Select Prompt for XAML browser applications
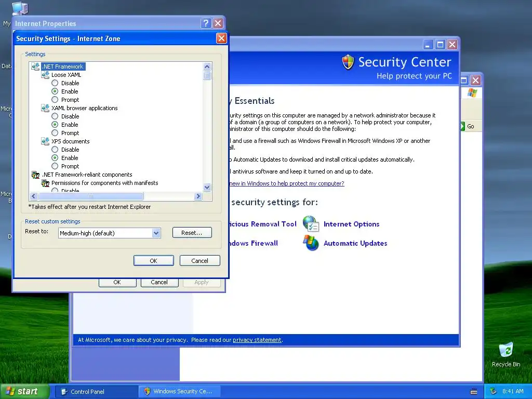 coord(55,133)
